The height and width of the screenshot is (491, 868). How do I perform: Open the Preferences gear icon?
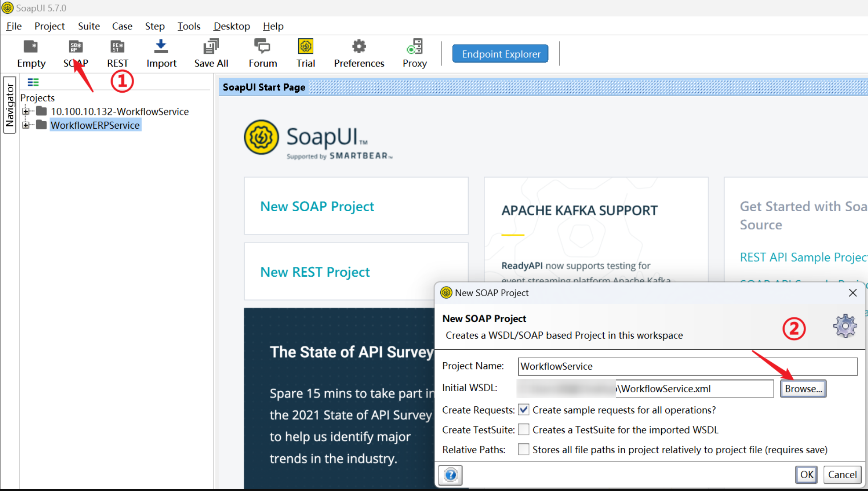(359, 47)
